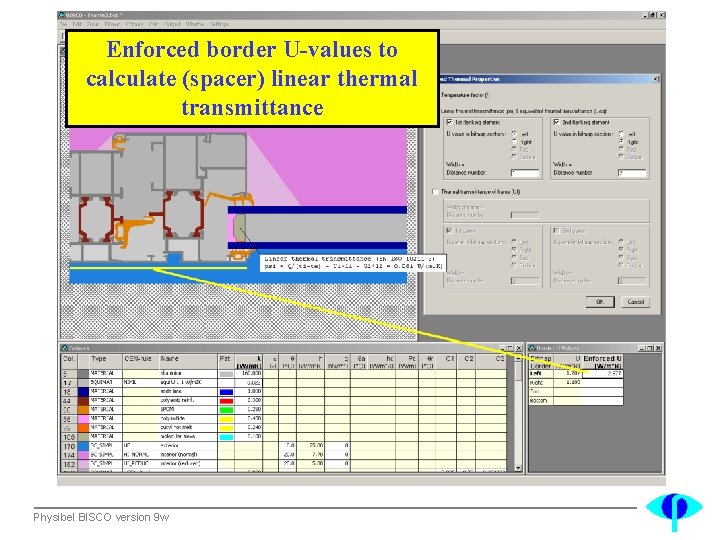Click the Type column header in Colours
This screenshot has height=540, width=720.
click(x=106, y=361)
